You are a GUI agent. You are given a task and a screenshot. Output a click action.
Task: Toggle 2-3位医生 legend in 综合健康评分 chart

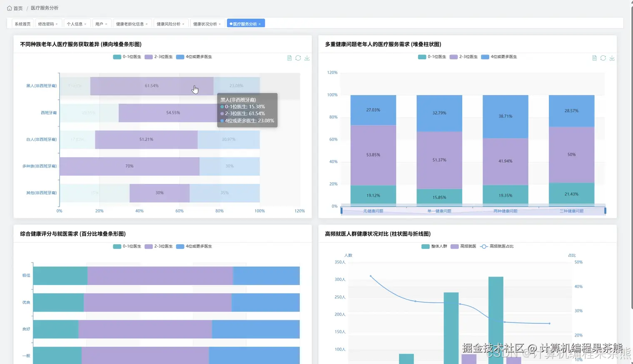[159, 247]
